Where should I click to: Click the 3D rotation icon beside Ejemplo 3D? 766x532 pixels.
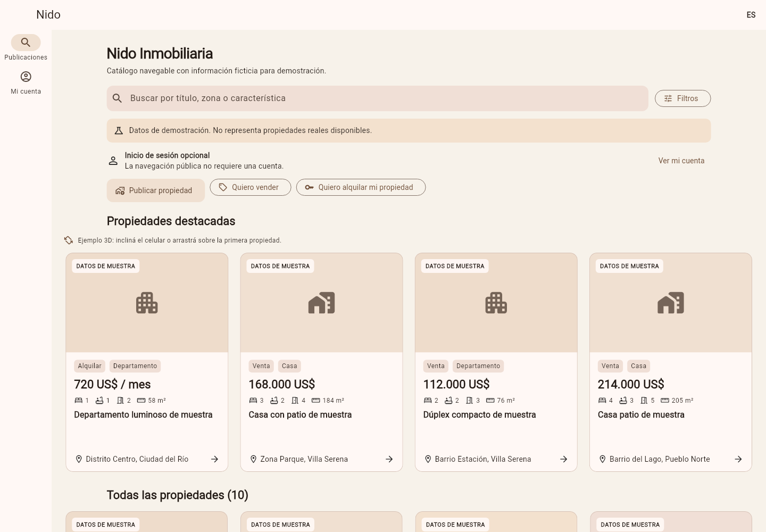pos(69,240)
